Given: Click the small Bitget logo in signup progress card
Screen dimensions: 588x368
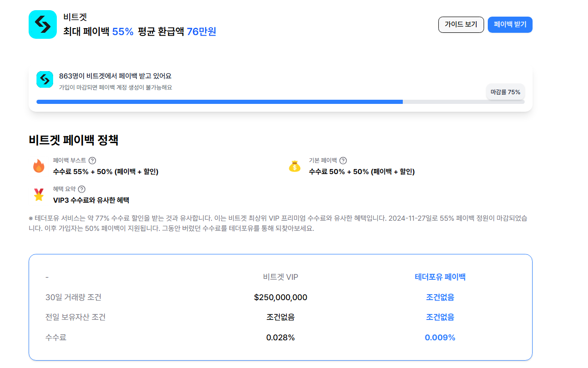Looking at the screenshot, I should (45, 79).
